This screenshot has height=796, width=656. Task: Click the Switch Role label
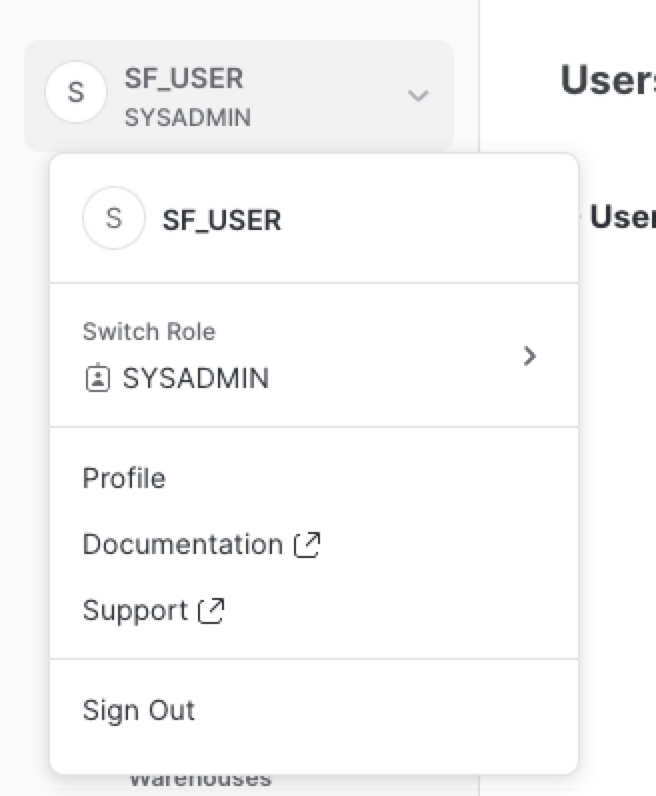(x=149, y=331)
